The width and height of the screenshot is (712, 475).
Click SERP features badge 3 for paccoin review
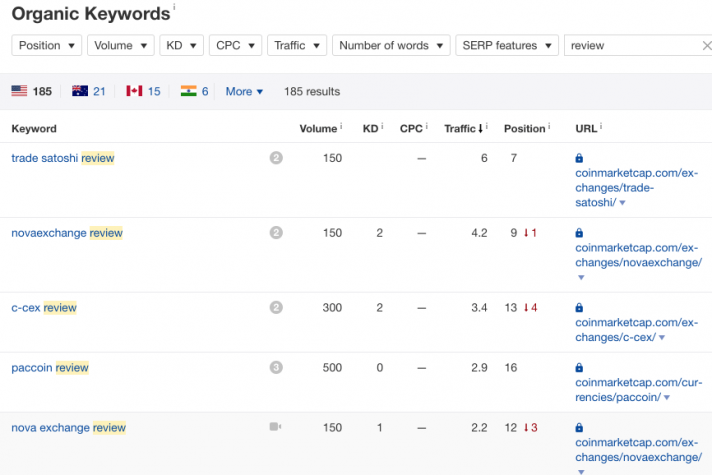tap(276, 367)
